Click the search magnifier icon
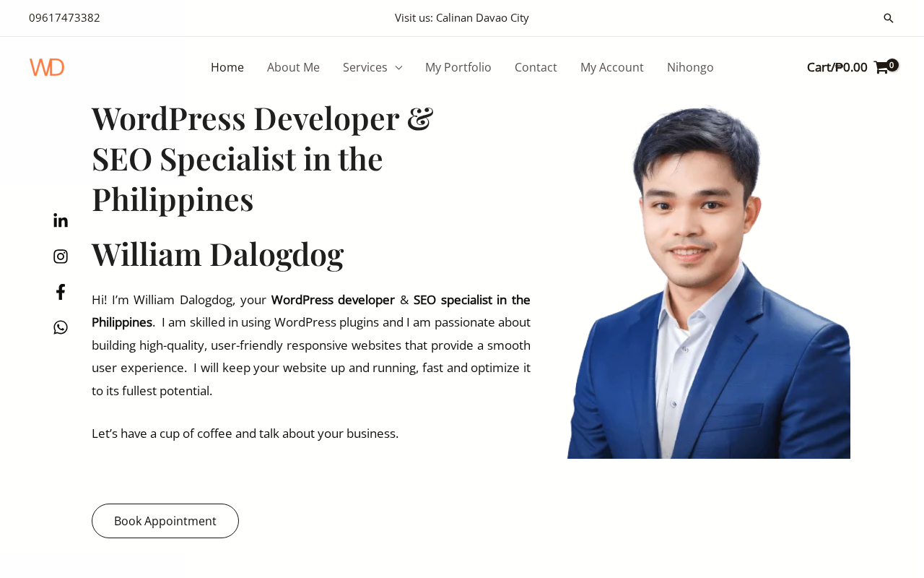The height and width of the screenshot is (578, 924). pyautogui.click(x=889, y=18)
